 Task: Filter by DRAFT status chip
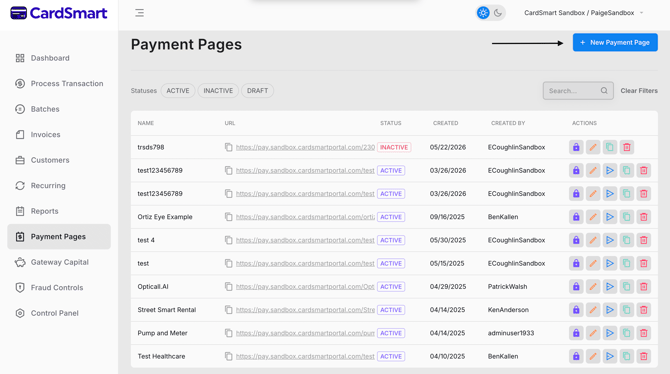point(257,91)
